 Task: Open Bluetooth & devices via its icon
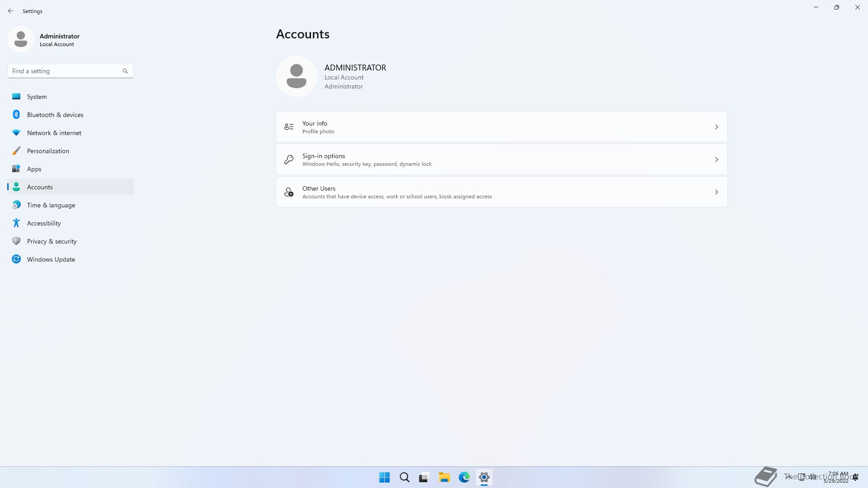click(x=16, y=114)
